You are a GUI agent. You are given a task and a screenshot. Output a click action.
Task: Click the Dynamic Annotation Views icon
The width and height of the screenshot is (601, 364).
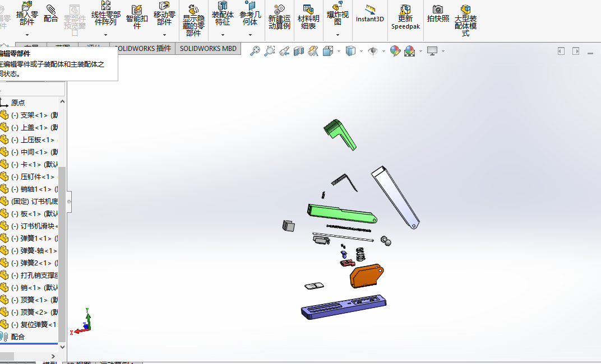coord(313,51)
